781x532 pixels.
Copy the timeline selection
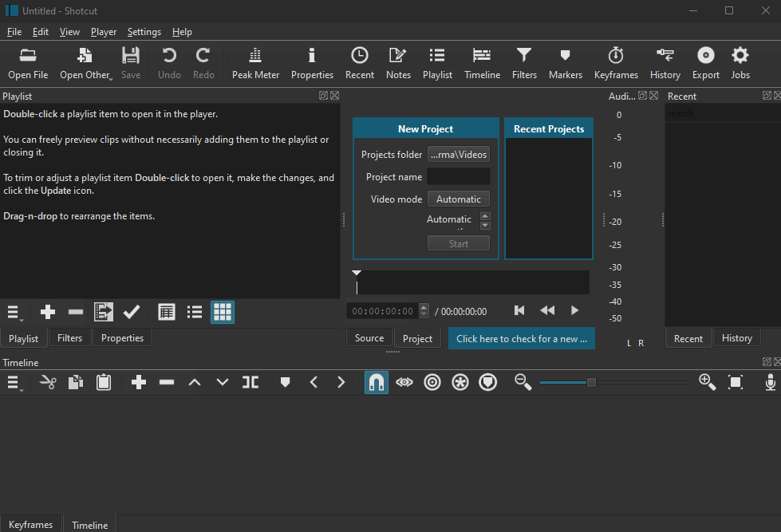[x=76, y=382]
